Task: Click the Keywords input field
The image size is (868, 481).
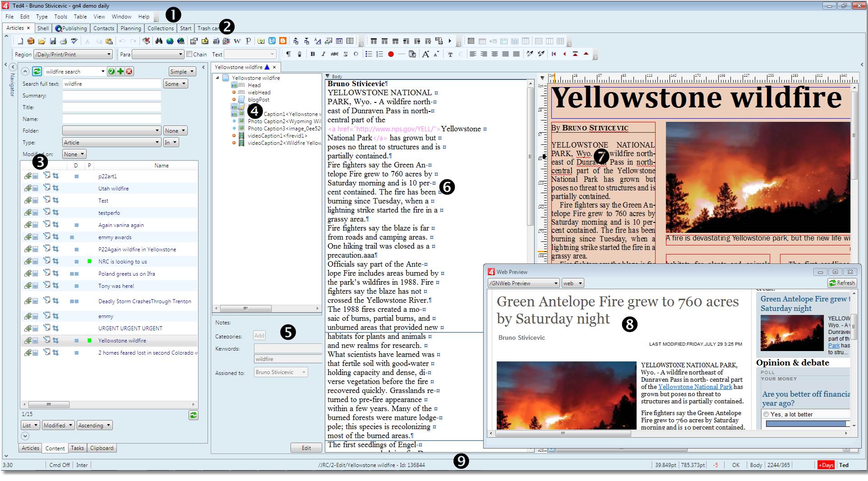Action: point(288,348)
